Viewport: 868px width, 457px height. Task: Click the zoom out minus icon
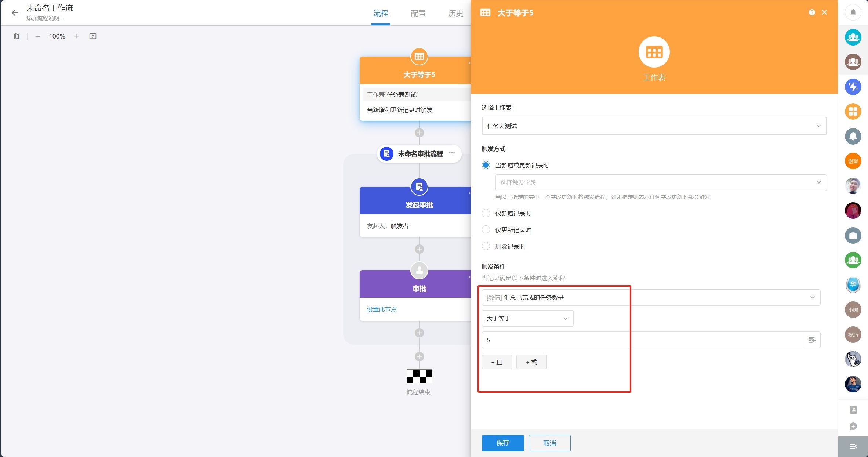pos(38,36)
